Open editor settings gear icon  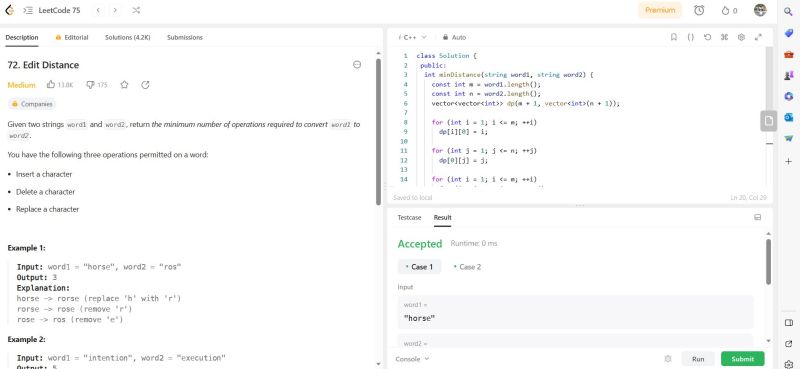pyautogui.click(x=741, y=37)
